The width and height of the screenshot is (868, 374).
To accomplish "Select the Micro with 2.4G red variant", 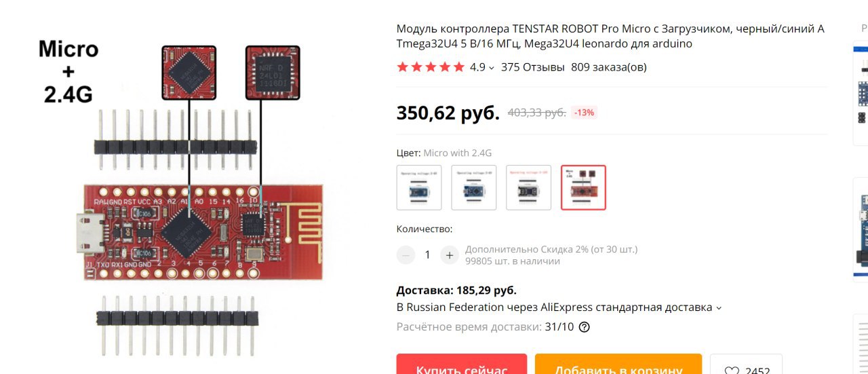I will (x=584, y=187).
